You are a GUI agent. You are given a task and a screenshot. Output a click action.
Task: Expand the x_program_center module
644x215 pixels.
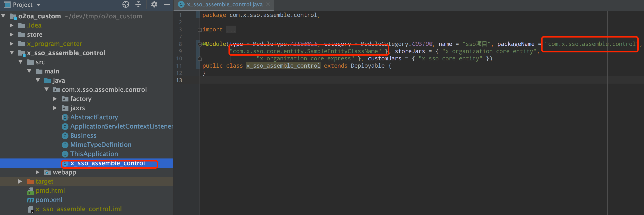pos(12,44)
